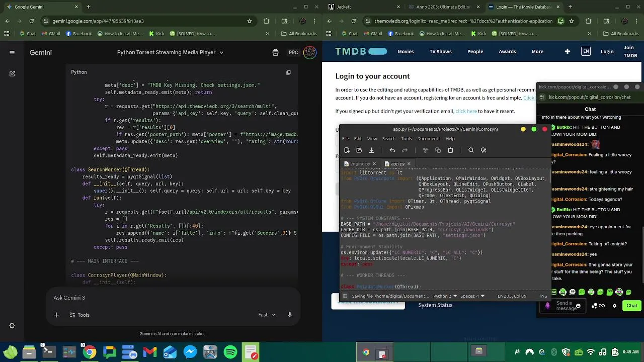Open the Gemini main menu hamburger
The width and height of the screenshot is (644, 362).
(12, 52)
